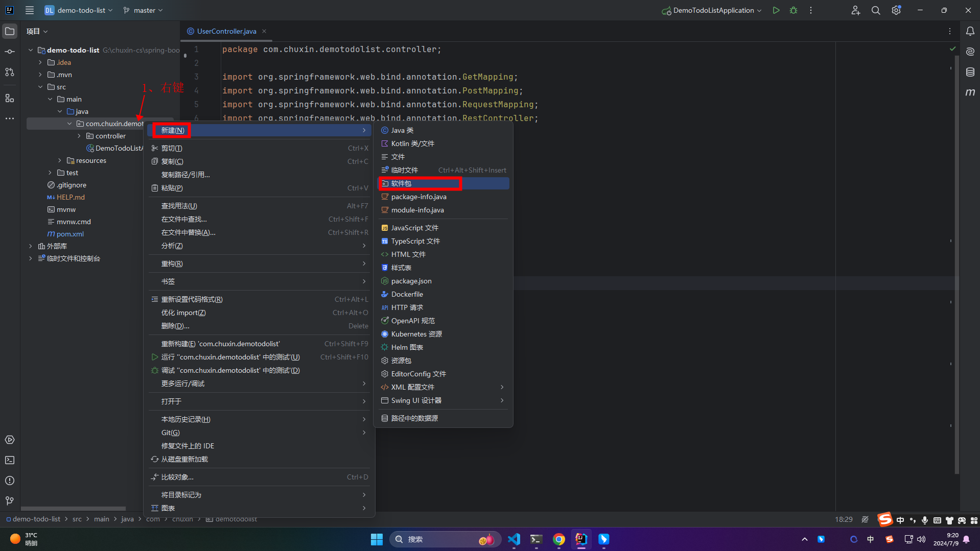980x551 pixels.
Task: Open Maven tool window
Action: (970, 92)
